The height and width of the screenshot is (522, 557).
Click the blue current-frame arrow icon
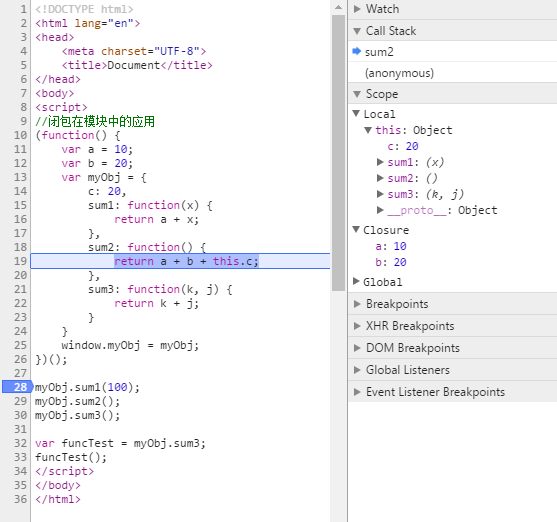tap(356, 51)
